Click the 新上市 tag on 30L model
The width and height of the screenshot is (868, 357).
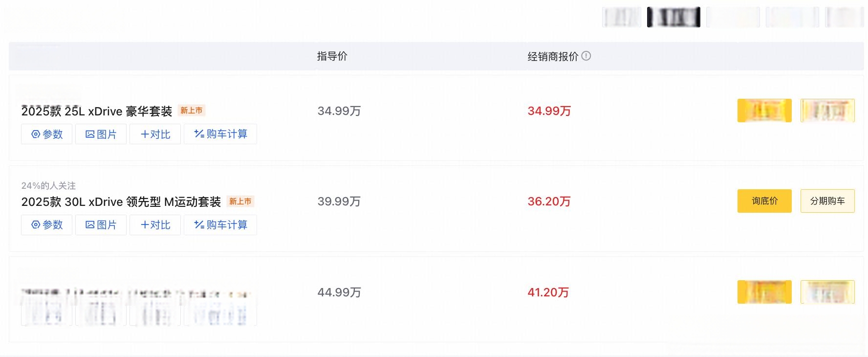(240, 201)
